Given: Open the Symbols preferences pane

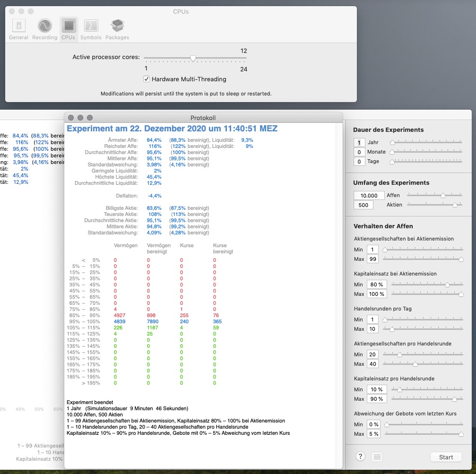Looking at the screenshot, I should [x=91, y=29].
